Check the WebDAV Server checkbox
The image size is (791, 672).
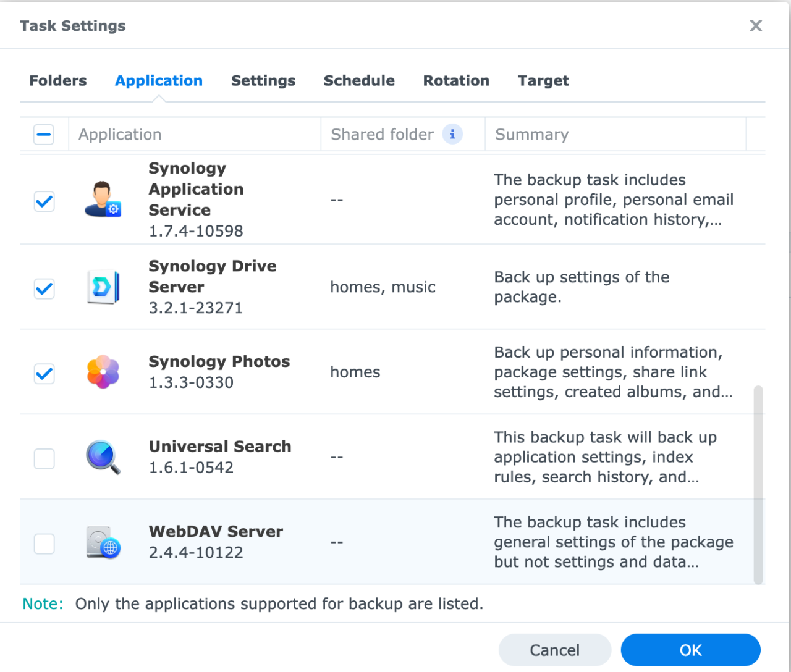(44, 544)
